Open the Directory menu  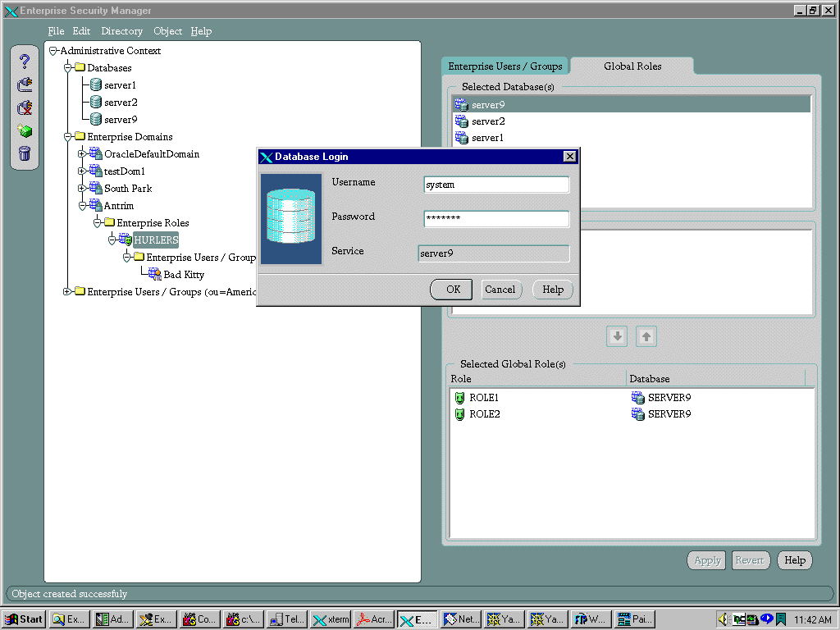(x=121, y=31)
